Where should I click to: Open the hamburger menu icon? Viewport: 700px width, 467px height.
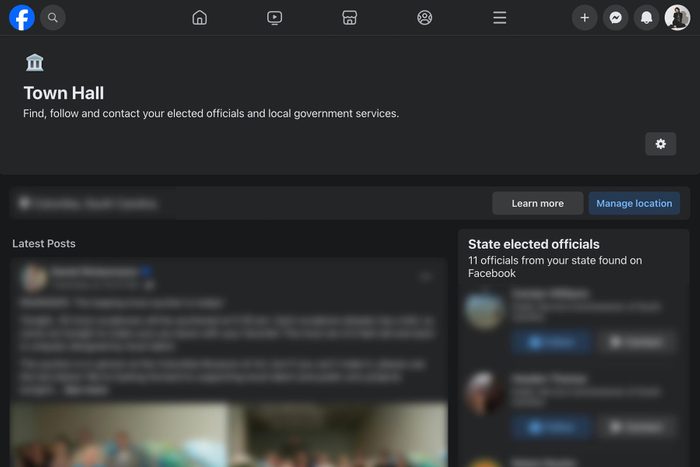point(500,18)
